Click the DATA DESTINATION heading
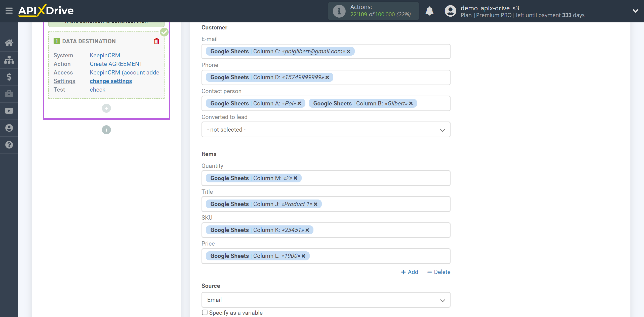Image resolution: width=644 pixels, height=317 pixels. point(89,41)
